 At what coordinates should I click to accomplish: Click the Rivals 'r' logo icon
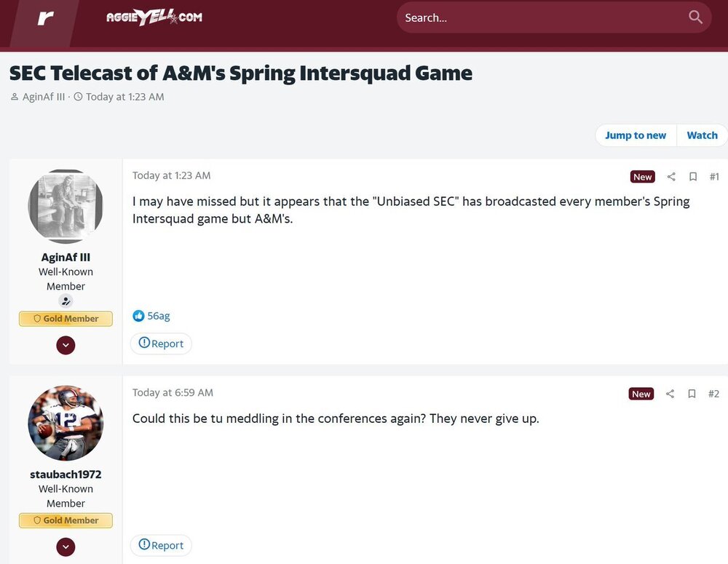point(45,17)
